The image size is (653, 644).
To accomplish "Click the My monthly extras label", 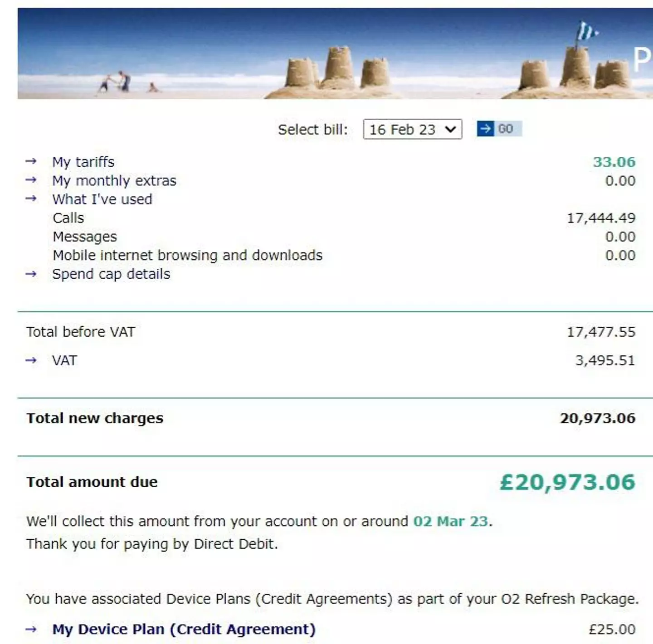I will pyautogui.click(x=115, y=180).
